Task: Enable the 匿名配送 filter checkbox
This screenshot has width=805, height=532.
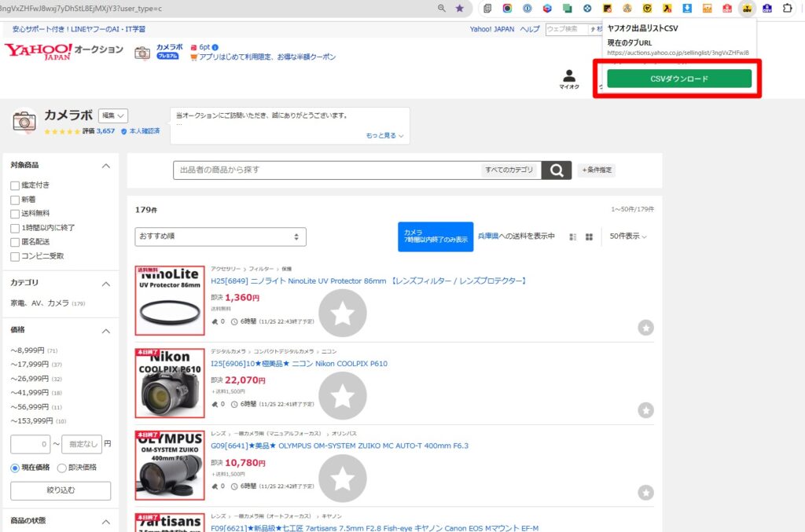Action: pos(15,242)
